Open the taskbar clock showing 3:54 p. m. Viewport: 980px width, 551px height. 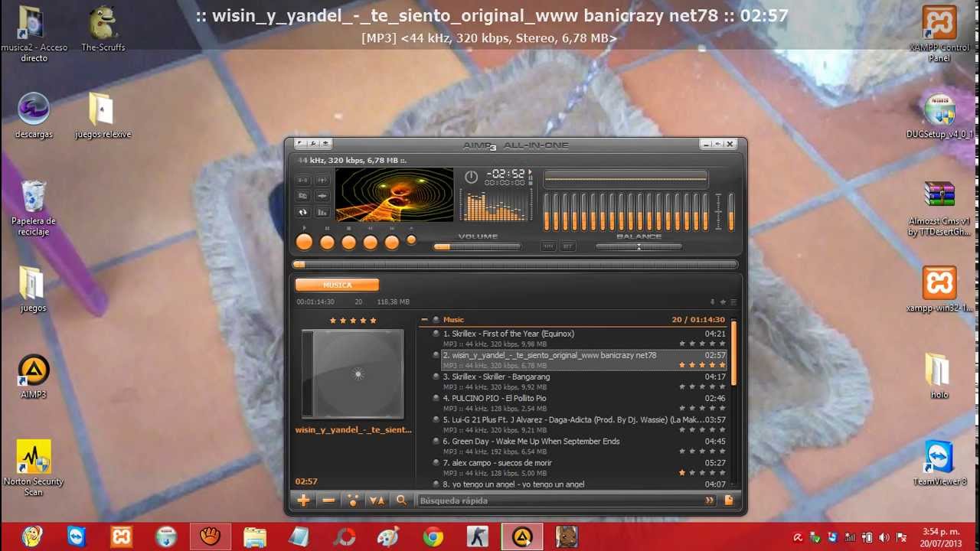point(941,537)
